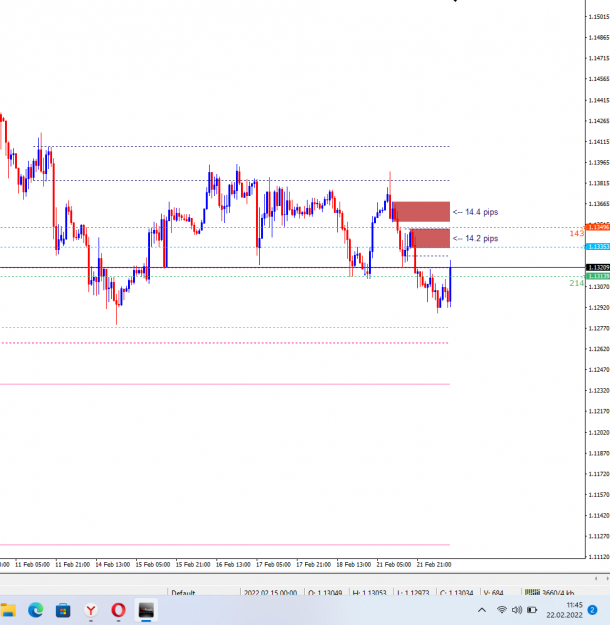Image resolution: width=610 pixels, height=625 pixels.
Task: Click the '17 Feb 05:00' time label
Action: (273, 564)
